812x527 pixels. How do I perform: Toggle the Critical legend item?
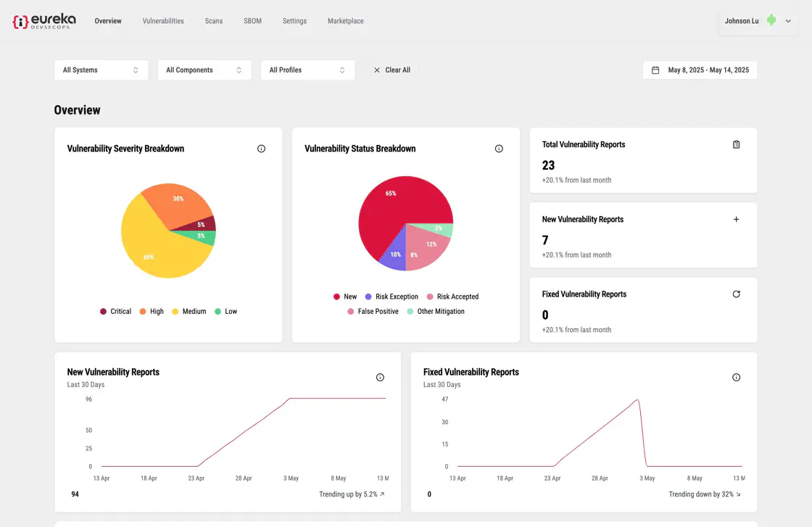(116, 312)
